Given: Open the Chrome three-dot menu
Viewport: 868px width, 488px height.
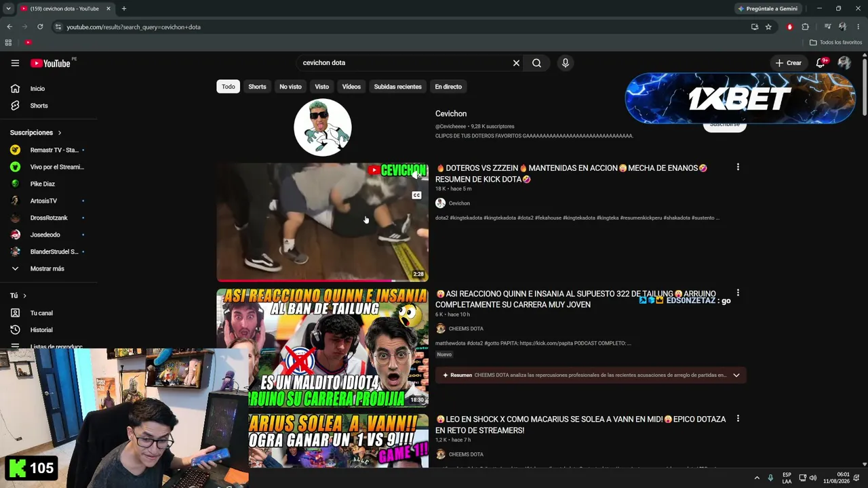Looking at the screenshot, I should pyautogui.click(x=858, y=27).
